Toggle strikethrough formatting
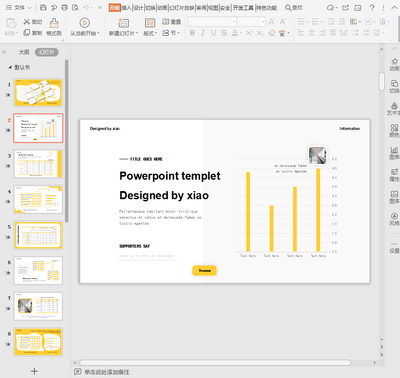 (x=224, y=33)
